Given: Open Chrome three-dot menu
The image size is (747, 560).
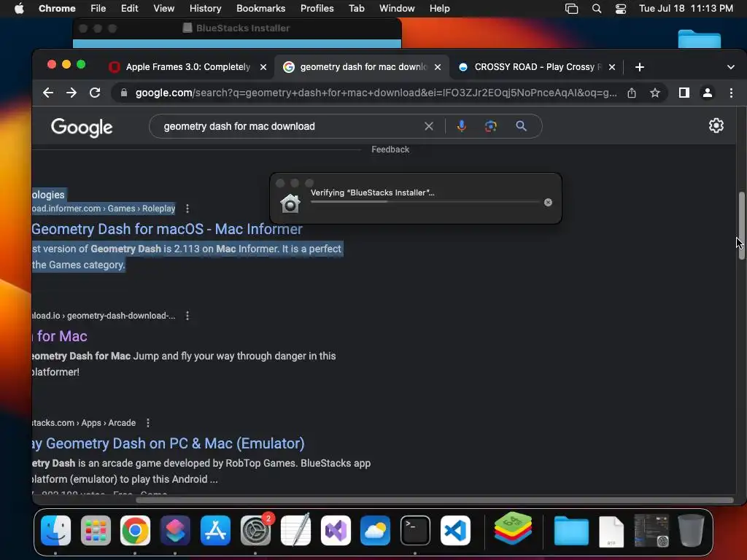Looking at the screenshot, I should (x=731, y=93).
